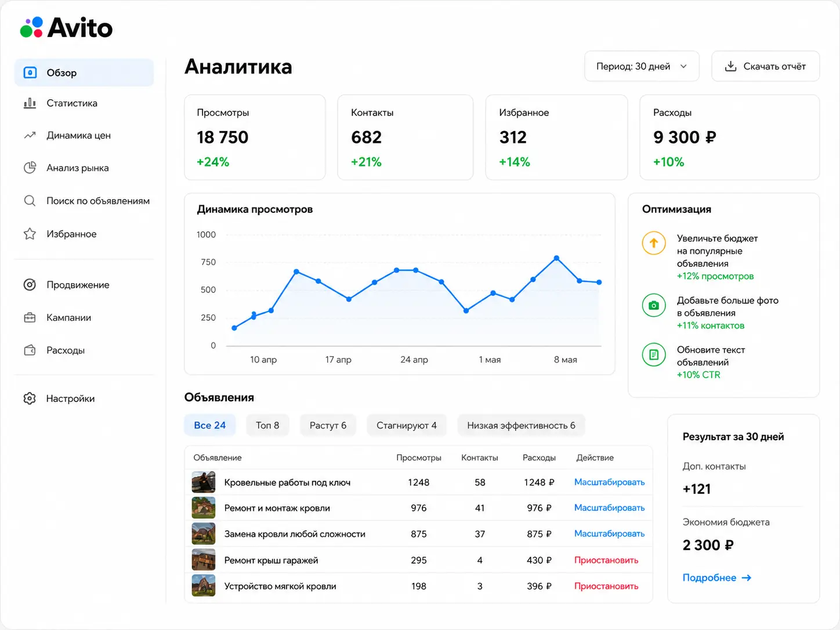The image size is (840, 630).
Task: Click Приостановить for Ремонт крыш гаражей
Action: click(x=606, y=560)
